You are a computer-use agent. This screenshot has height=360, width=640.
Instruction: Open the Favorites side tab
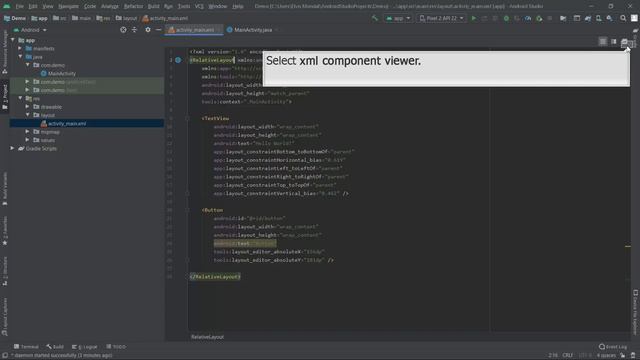[4, 231]
